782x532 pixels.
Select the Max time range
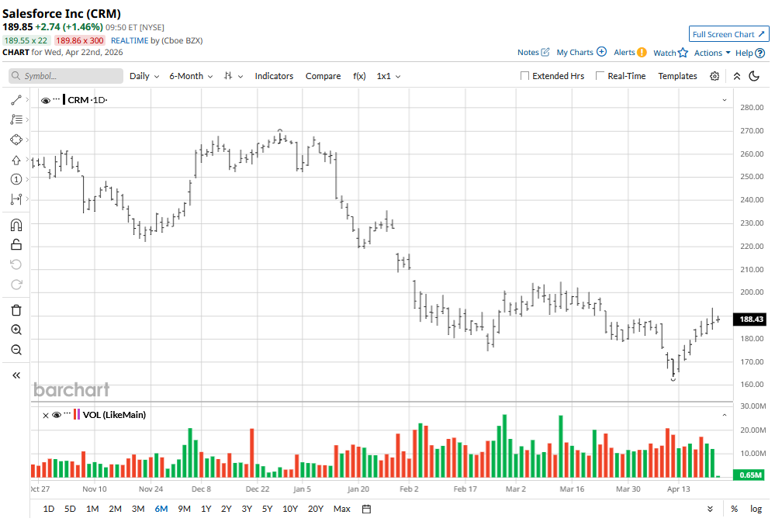(x=341, y=509)
